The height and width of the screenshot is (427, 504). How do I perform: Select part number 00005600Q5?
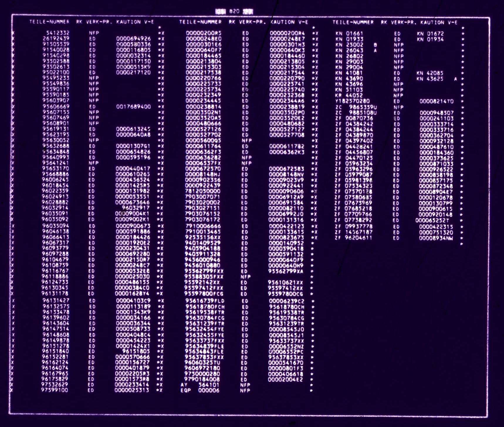tap(203, 140)
